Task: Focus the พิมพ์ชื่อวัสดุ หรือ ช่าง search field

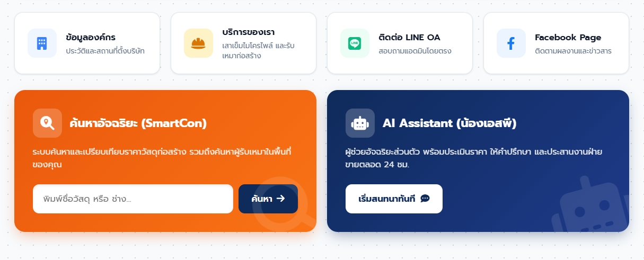Action: pyautogui.click(x=133, y=199)
